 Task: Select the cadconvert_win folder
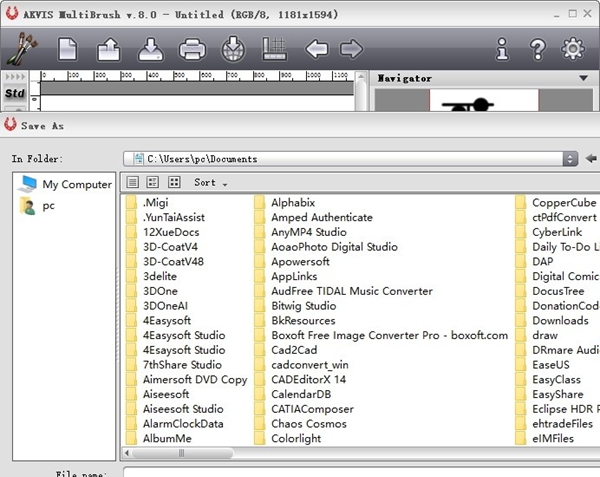pos(302,365)
